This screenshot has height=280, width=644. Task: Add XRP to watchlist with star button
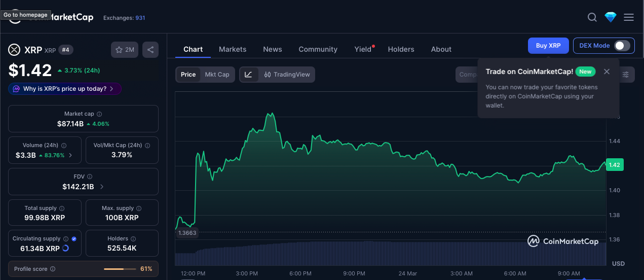point(125,50)
